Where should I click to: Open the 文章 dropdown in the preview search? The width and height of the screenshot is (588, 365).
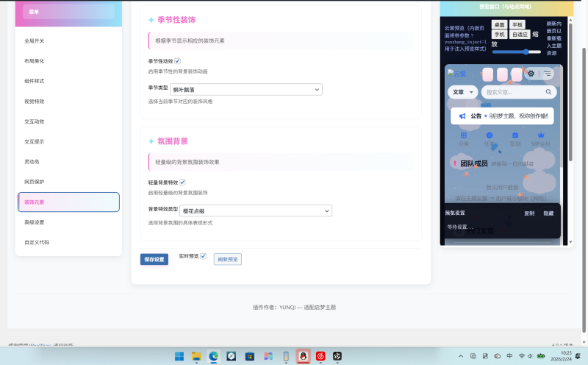[463, 92]
